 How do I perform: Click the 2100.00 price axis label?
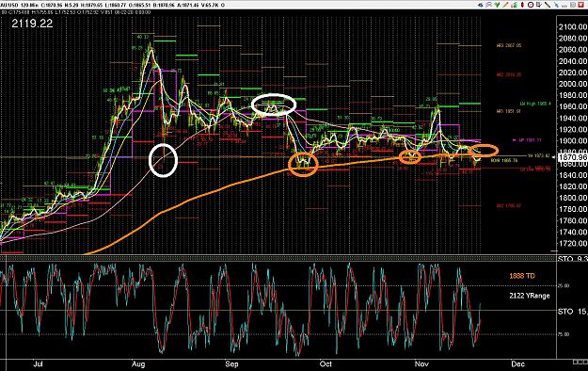tap(573, 27)
